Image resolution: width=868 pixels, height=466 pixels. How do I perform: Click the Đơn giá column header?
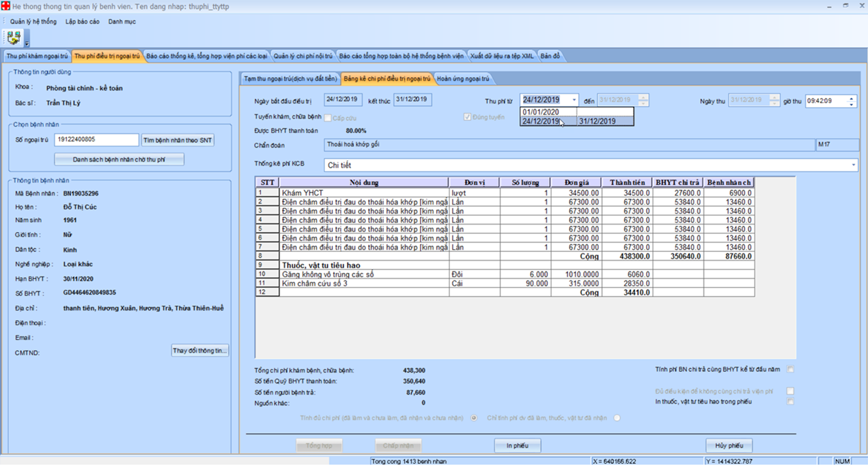pos(576,182)
